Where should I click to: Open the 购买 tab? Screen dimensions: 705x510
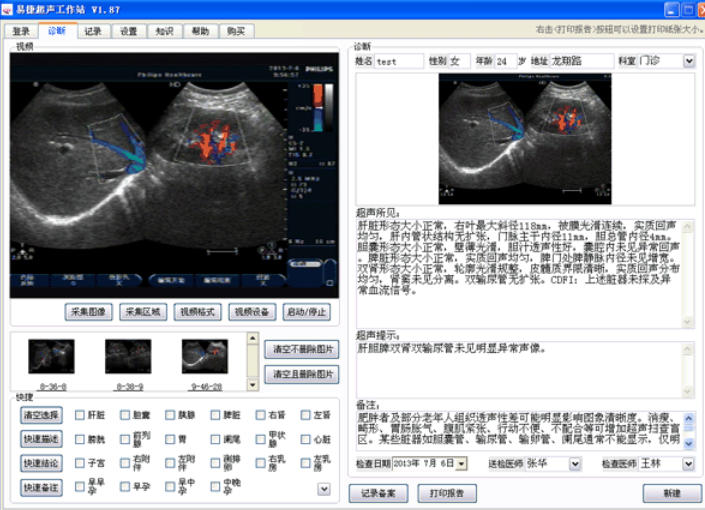pos(236,31)
